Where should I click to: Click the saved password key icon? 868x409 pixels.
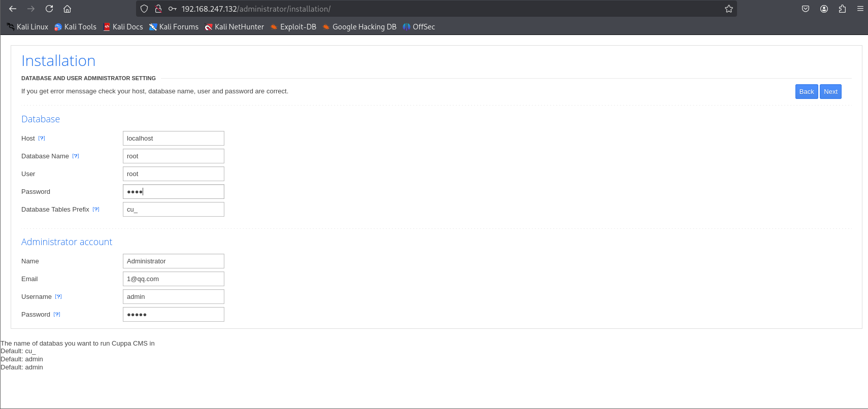point(173,9)
